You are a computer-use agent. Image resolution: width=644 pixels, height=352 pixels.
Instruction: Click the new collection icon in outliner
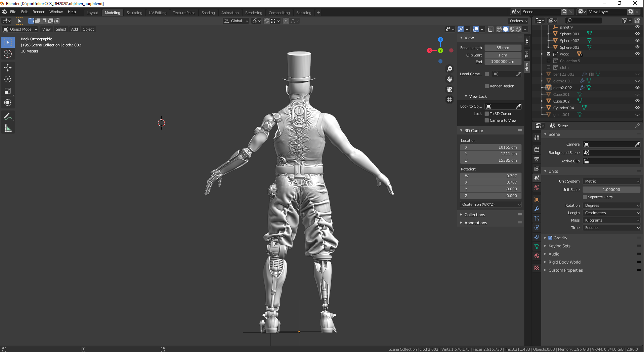click(637, 21)
